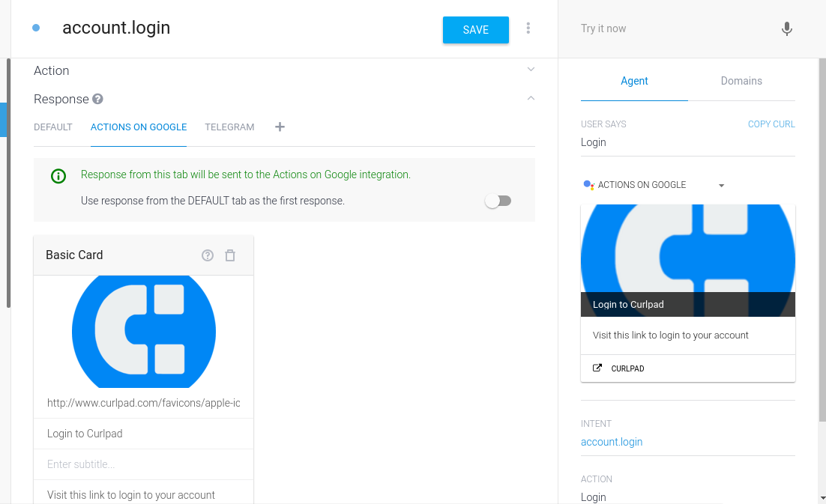Open the three-dot more options menu
The height and width of the screenshot is (504, 826).
click(528, 28)
